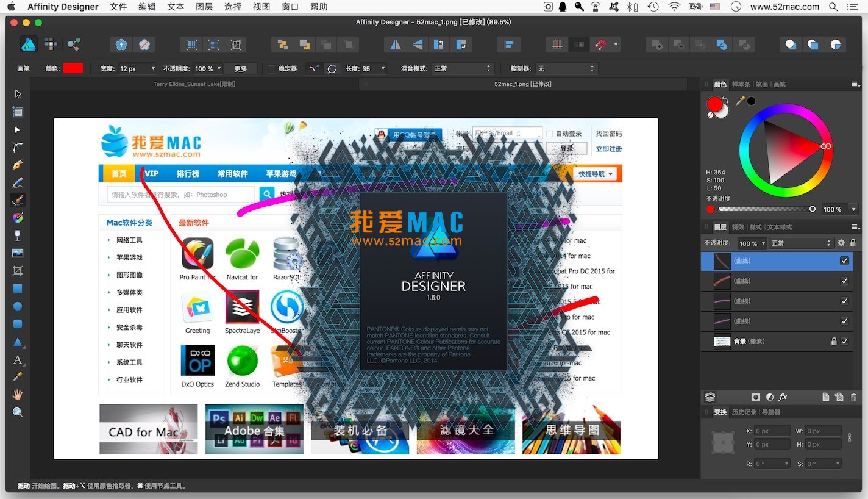The image size is (868, 499).
Task: Hide the 背景 pixel layer visibility checkbox
Action: click(x=845, y=341)
